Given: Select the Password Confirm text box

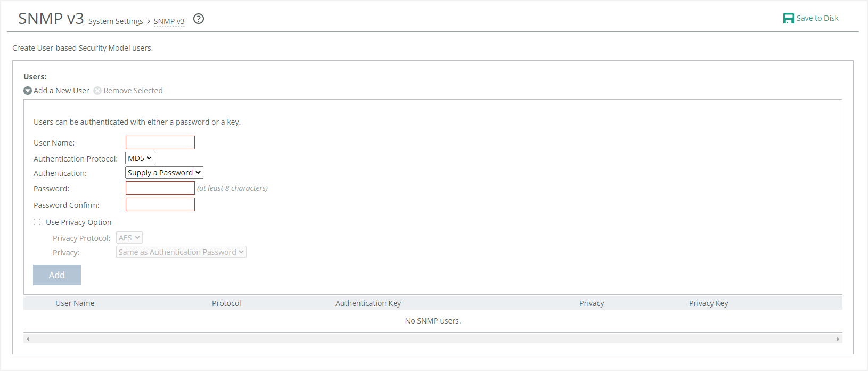Looking at the screenshot, I should click(x=160, y=205).
